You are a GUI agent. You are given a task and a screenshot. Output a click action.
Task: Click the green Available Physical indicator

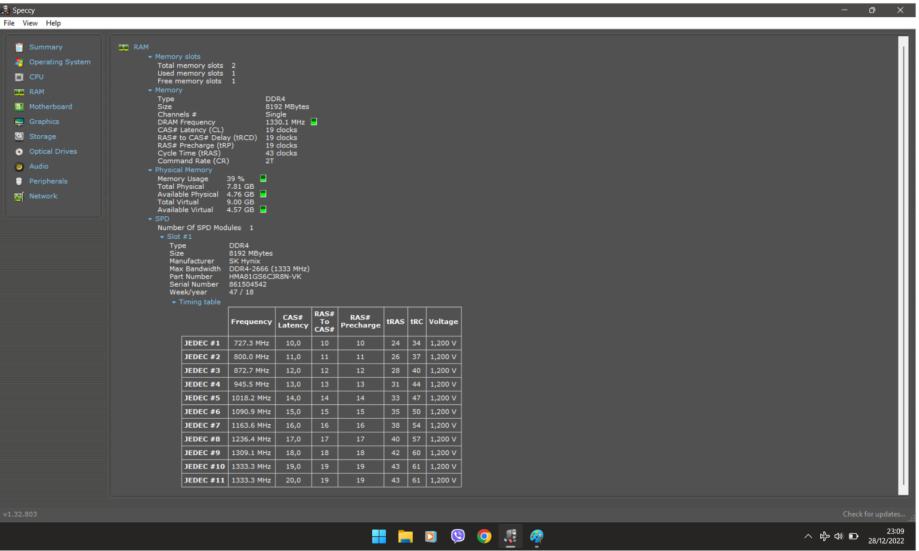point(263,194)
